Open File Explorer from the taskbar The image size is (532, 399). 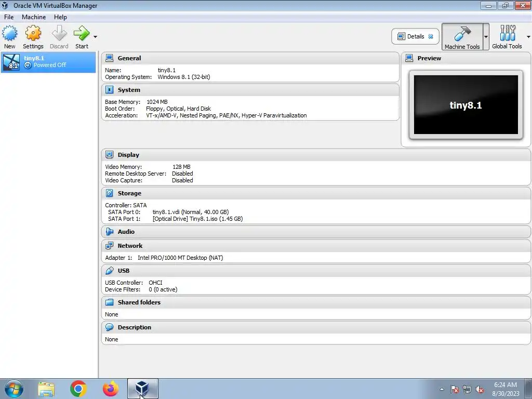46,389
